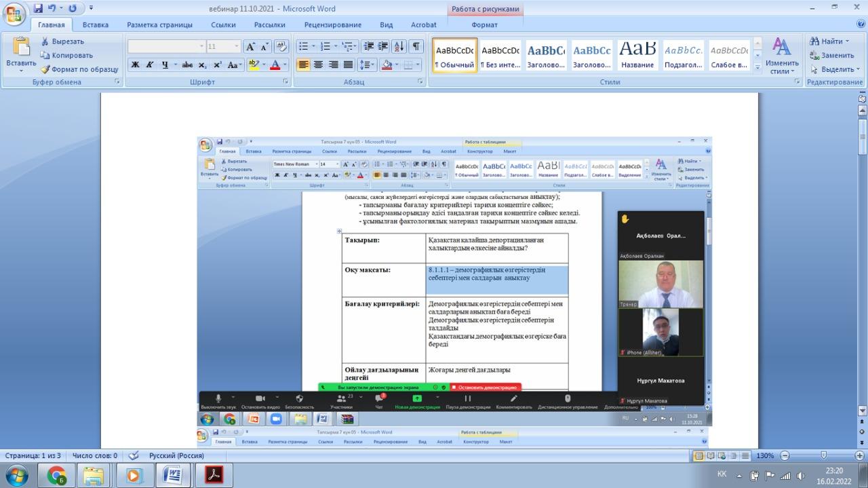Screen dimensions: 868x488
Task: Click the Clear Formatting eraser icon
Action: (281, 47)
